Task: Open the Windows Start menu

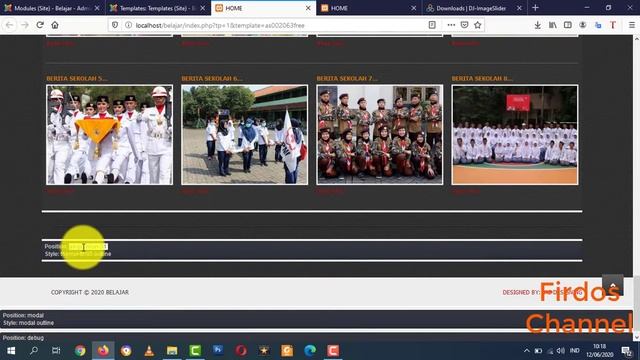Action: pos(11,351)
